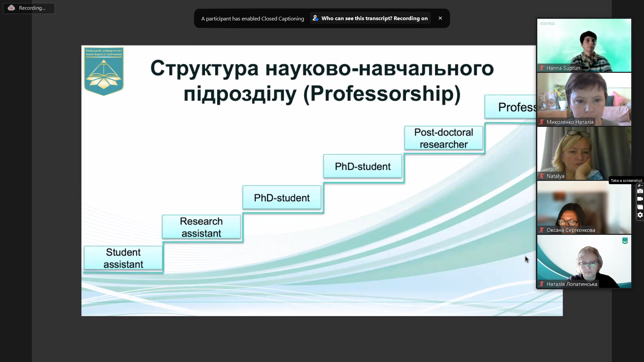Click the Student assistant box on slide

point(123,258)
